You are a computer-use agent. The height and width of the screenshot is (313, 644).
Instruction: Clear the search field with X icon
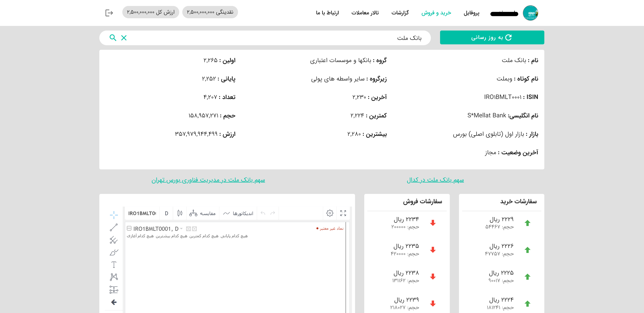(124, 38)
